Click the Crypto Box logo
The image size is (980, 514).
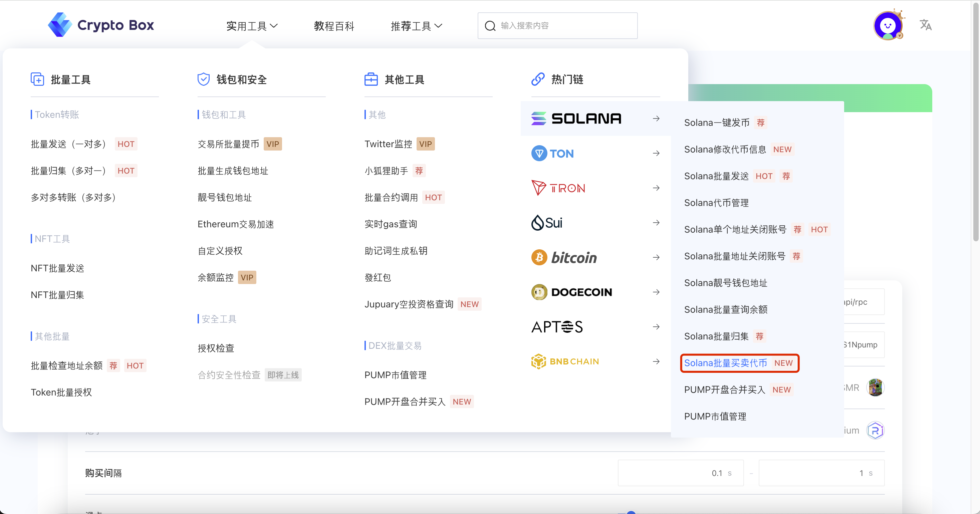point(101,25)
